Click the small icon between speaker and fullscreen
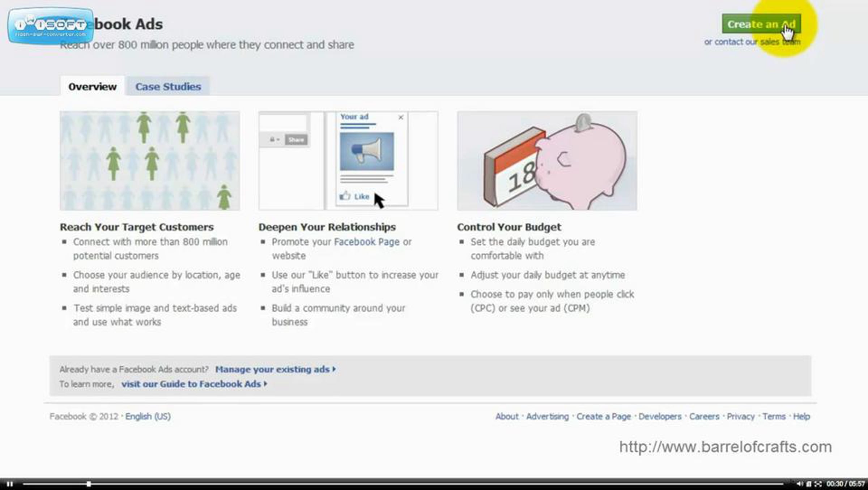 [x=809, y=484]
